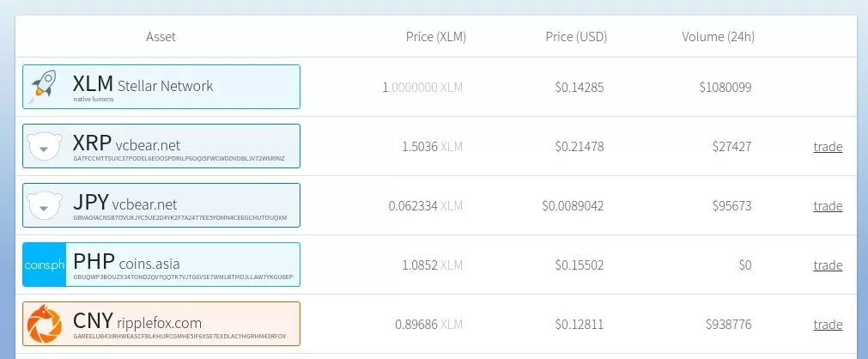The image size is (868, 359).
Task: Open trade link for XRP row
Action: [828, 147]
